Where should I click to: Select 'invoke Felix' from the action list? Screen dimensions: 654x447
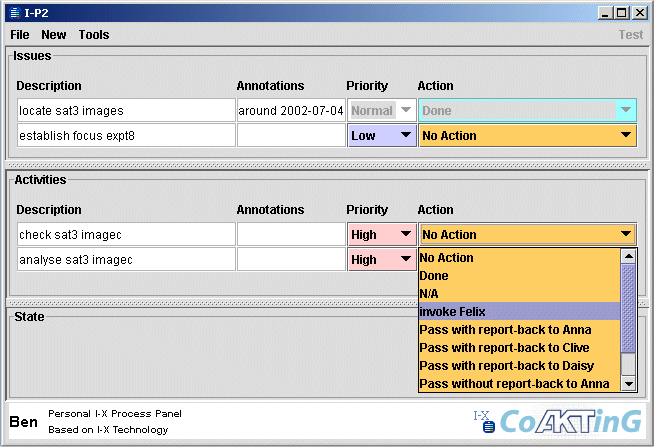click(x=519, y=312)
